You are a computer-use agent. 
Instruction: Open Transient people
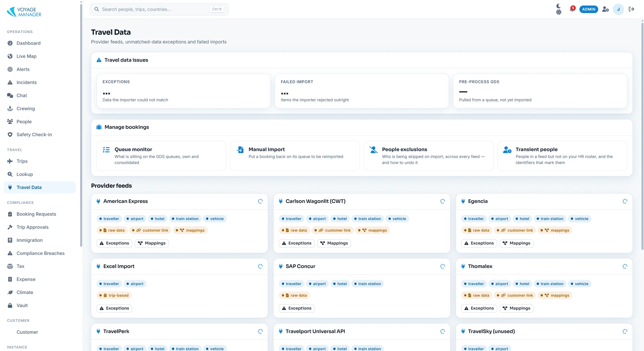click(562, 156)
